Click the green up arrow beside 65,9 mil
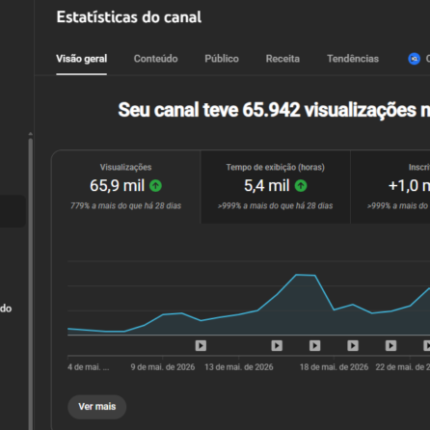430x430 pixels. (x=155, y=186)
